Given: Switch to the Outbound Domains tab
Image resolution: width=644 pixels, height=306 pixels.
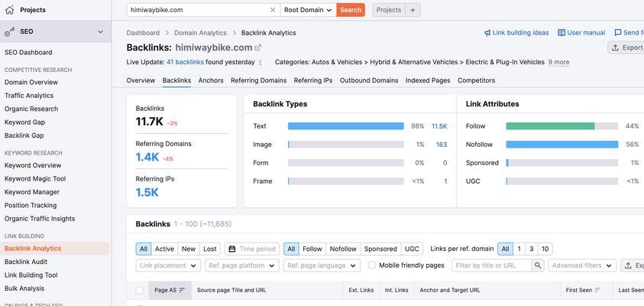Looking at the screenshot, I should (369, 80).
